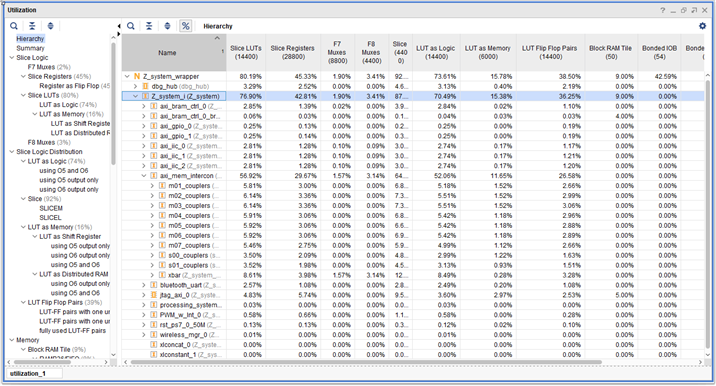Sort by LUT as Memory column header

[487, 53]
